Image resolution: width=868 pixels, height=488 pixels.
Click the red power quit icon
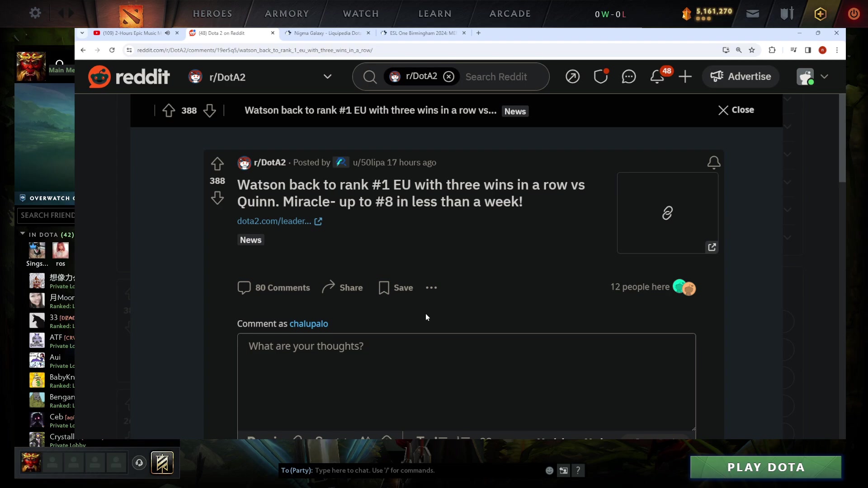854,14
